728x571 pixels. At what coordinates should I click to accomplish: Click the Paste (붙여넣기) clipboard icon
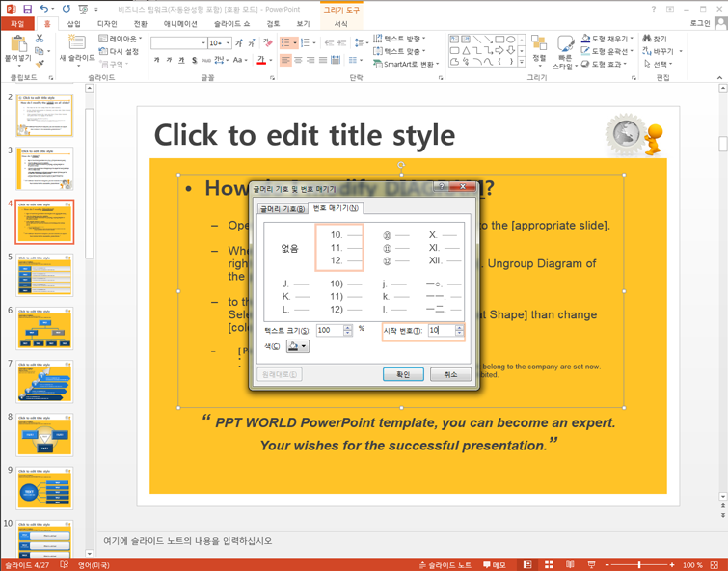[x=18, y=44]
